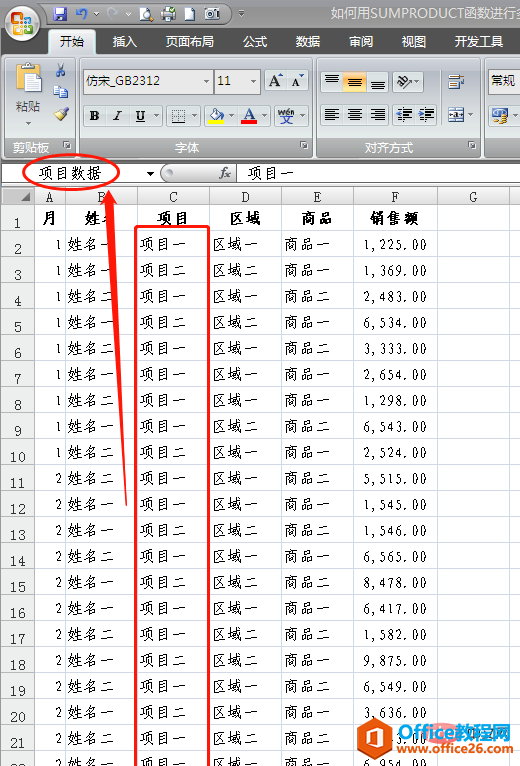
Task: Cut selection using the scissors icon
Action: point(61,70)
